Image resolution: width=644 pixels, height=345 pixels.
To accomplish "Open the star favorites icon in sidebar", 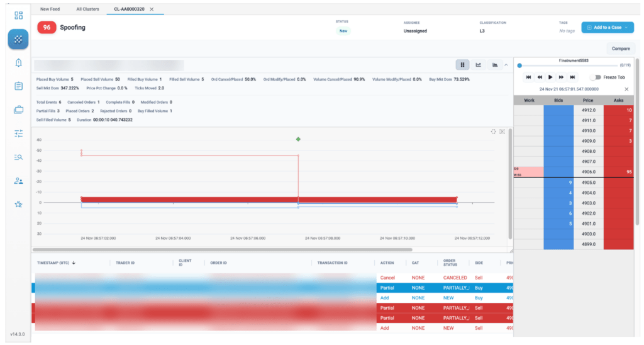I will tap(18, 205).
